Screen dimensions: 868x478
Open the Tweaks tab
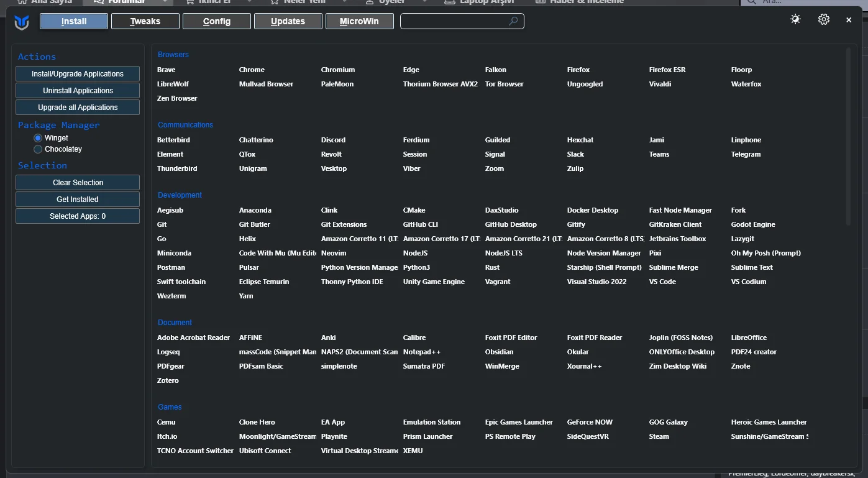click(x=145, y=21)
